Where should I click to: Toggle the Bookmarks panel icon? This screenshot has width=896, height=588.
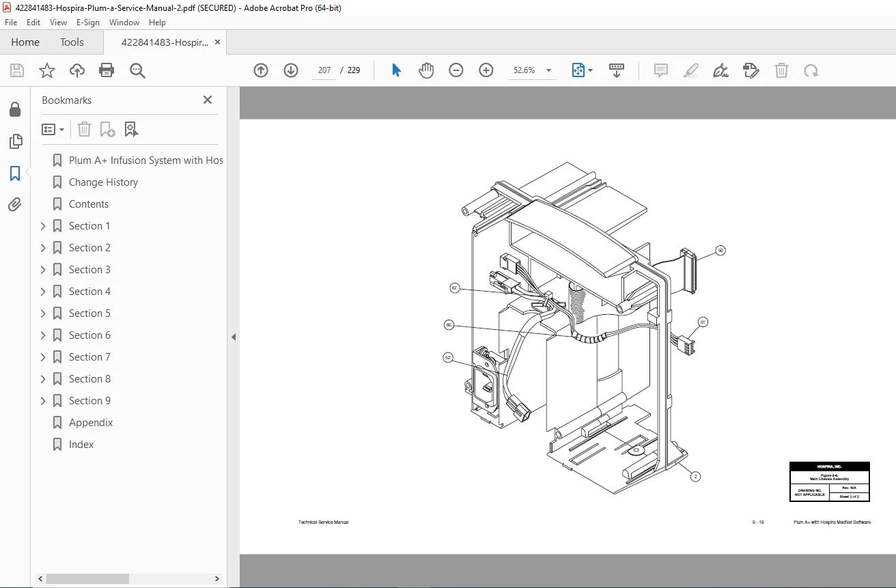(x=15, y=173)
